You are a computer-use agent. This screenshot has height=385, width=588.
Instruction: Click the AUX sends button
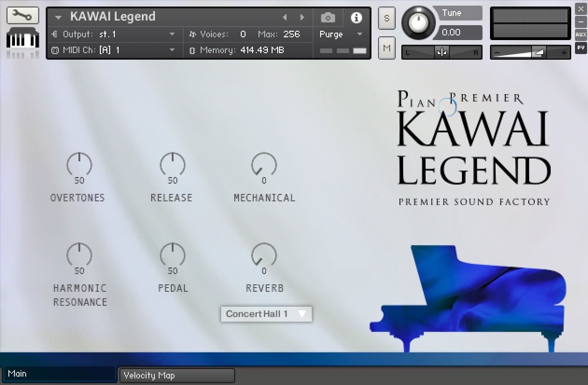tap(581, 34)
